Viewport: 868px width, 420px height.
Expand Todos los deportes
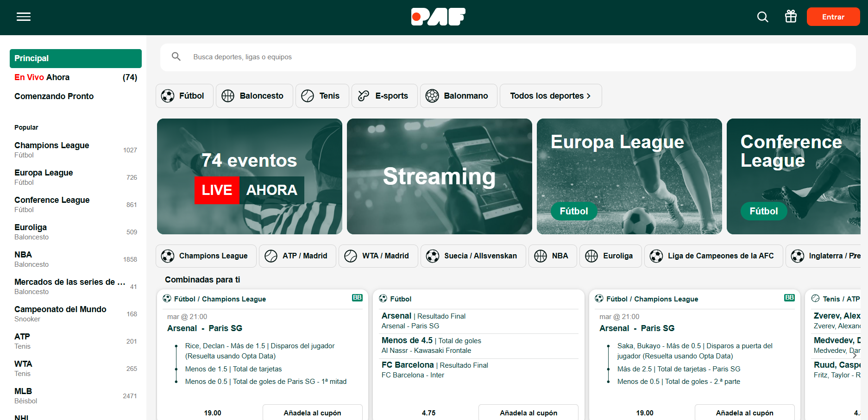[551, 96]
